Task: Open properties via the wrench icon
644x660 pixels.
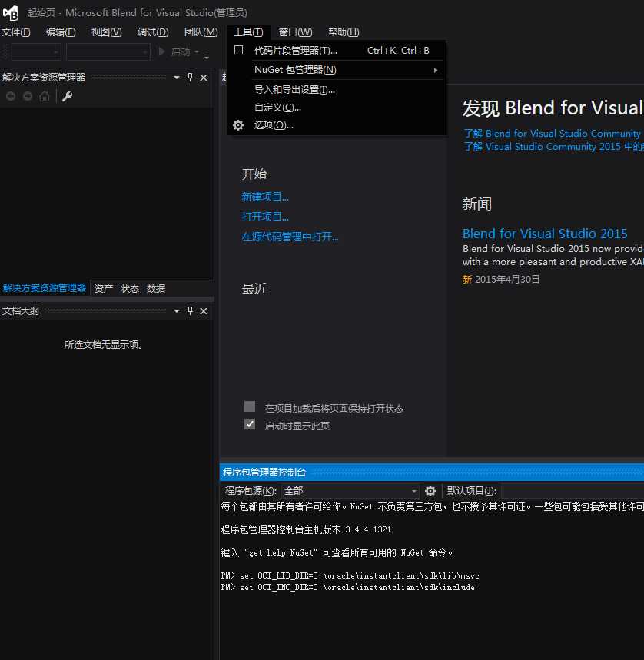Action: click(x=68, y=96)
